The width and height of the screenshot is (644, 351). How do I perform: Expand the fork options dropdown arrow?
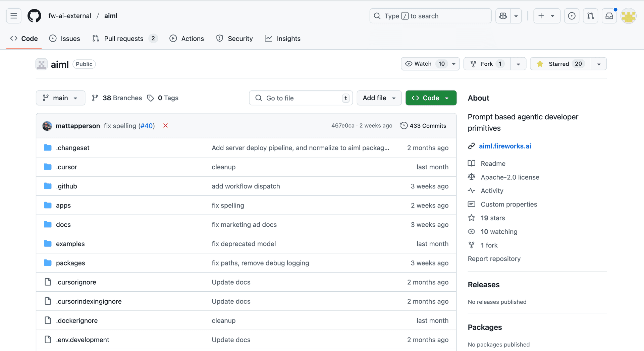point(518,64)
